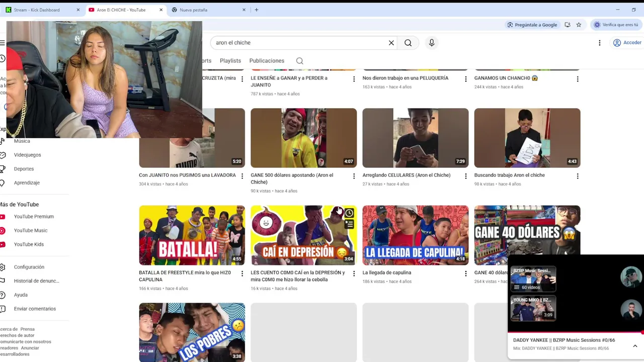
Task: Open YouTube Premium link
Action: [34, 217]
